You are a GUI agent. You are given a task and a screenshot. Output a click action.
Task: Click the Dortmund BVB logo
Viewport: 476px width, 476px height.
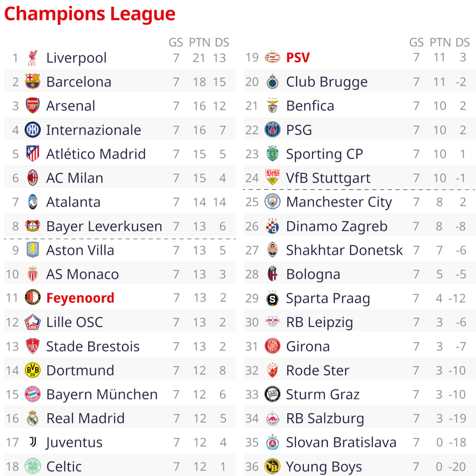tap(33, 370)
